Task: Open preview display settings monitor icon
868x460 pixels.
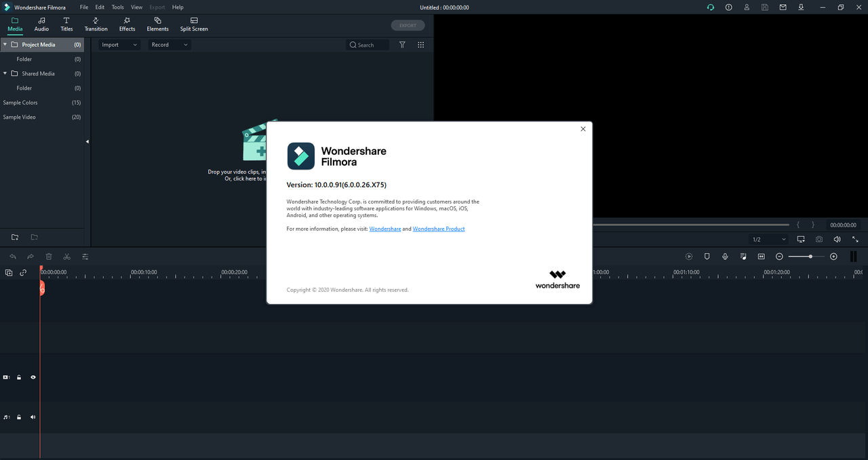Action: pos(801,239)
